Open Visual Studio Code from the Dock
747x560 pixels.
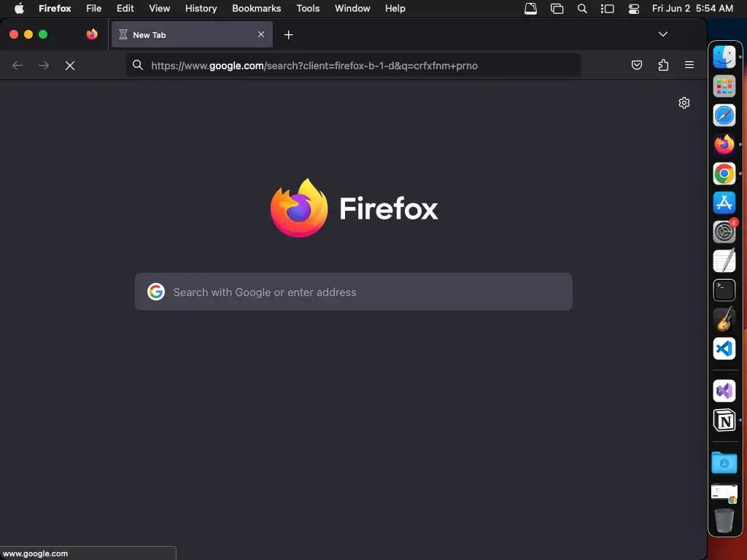pyautogui.click(x=724, y=349)
